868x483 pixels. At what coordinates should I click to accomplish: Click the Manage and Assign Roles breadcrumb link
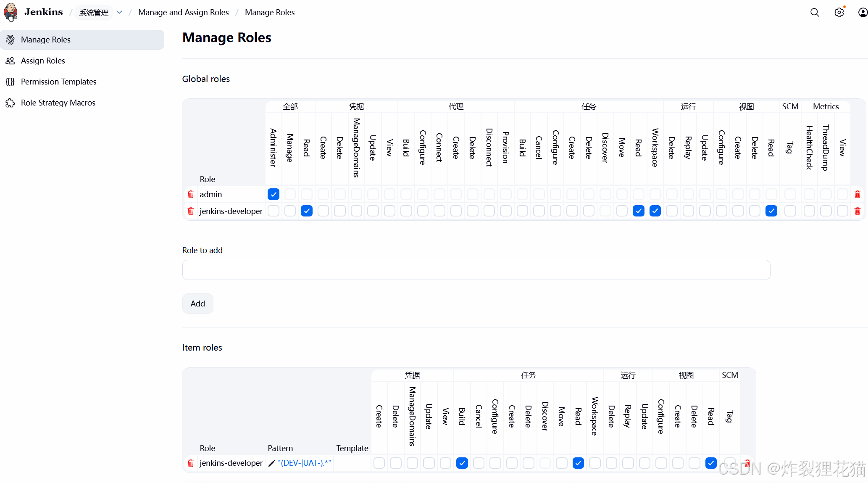(183, 13)
